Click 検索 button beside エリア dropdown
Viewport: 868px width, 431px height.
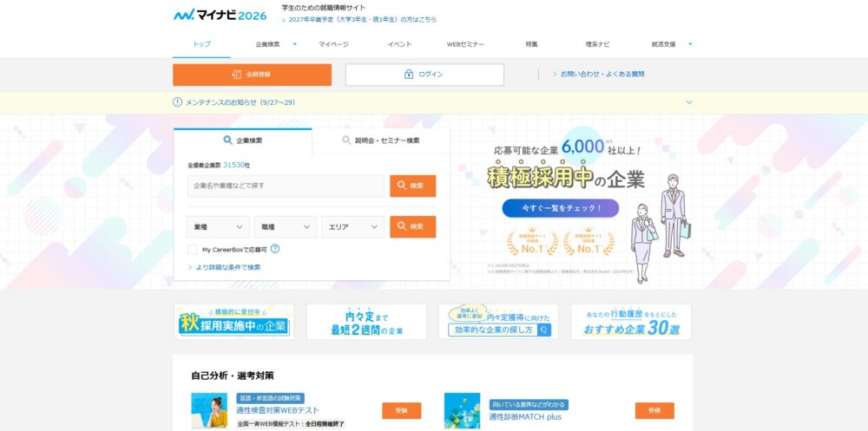click(x=413, y=227)
